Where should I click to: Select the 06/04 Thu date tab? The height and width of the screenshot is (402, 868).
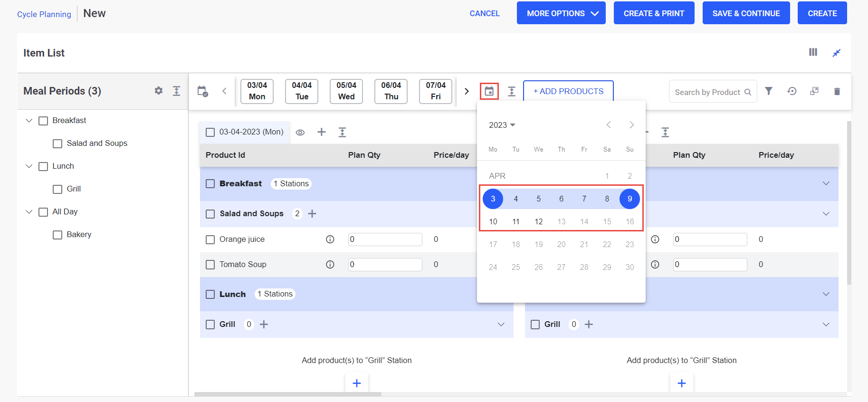(x=391, y=91)
